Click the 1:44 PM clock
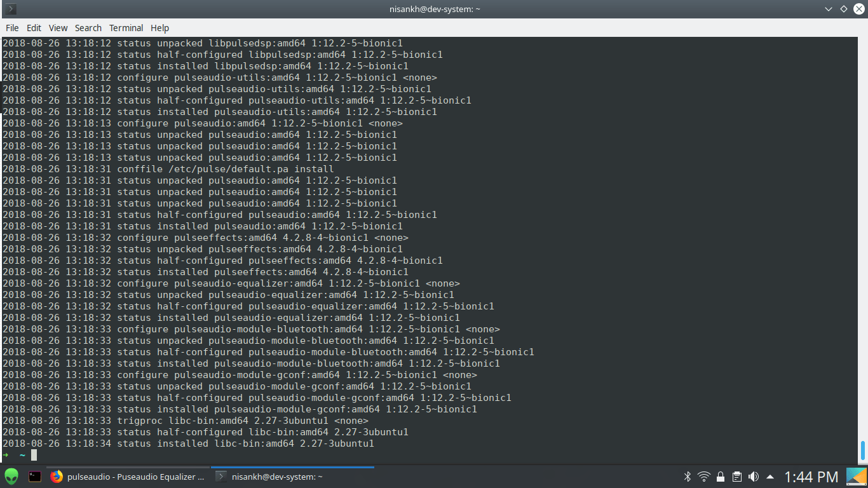Image resolution: width=868 pixels, height=488 pixels. [811, 477]
